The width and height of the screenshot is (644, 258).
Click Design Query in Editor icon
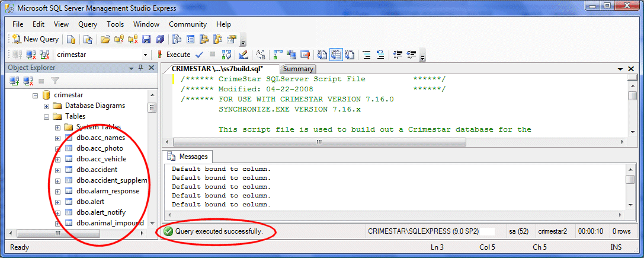pos(243,55)
